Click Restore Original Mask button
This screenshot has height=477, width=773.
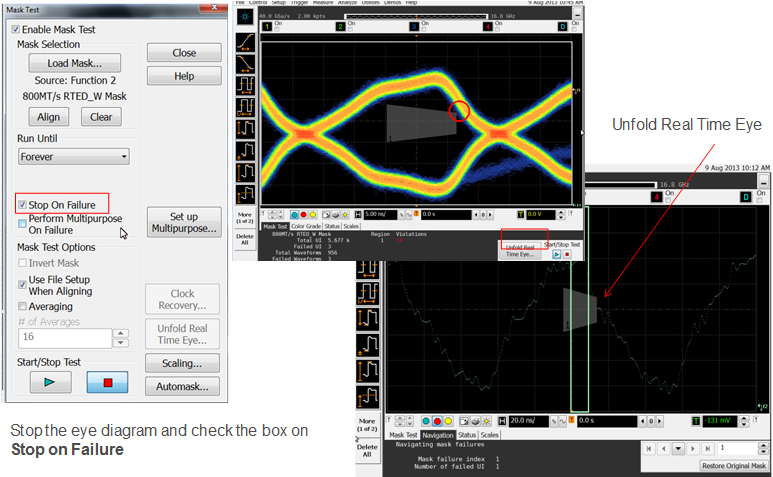pyautogui.click(x=733, y=466)
